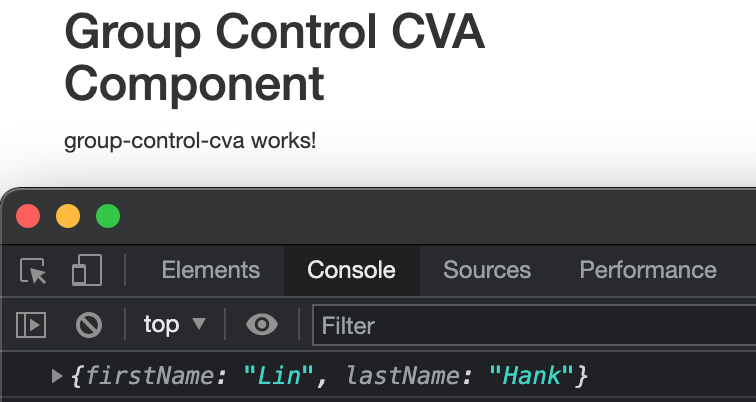The image size is (756, 402).
Task: Switch to the Performance tab
Action: tap(648, 270)
